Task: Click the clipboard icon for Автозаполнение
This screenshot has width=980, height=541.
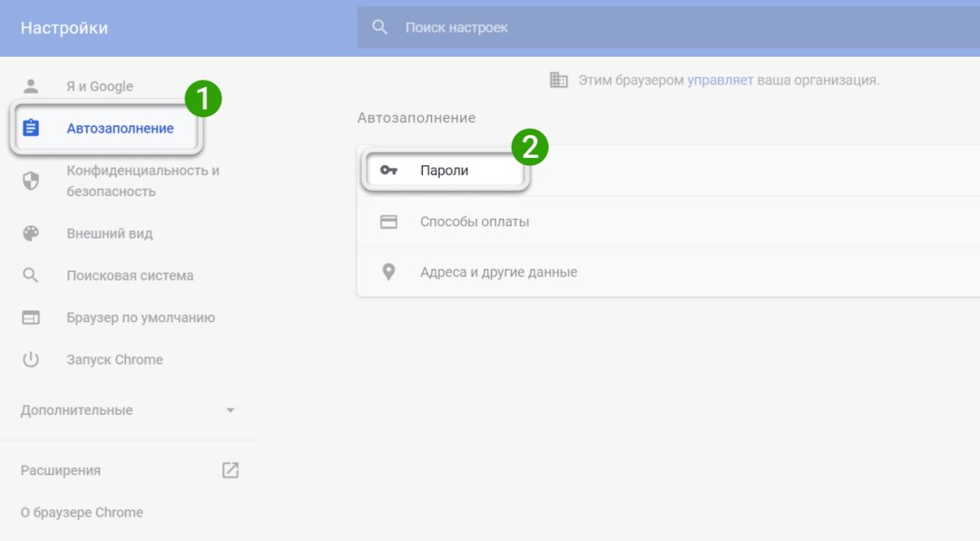Action: pos(31,128)
